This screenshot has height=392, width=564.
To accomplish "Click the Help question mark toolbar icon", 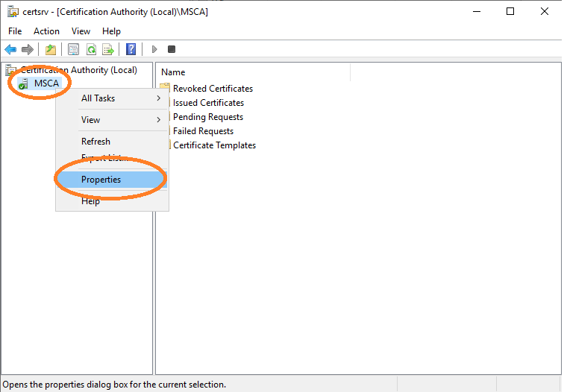I will [131, 49].
